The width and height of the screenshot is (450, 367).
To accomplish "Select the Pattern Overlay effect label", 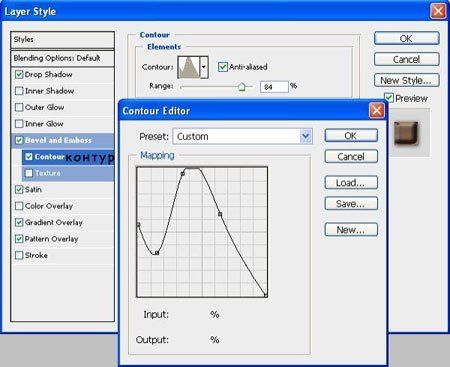I will tap(52, 239).
